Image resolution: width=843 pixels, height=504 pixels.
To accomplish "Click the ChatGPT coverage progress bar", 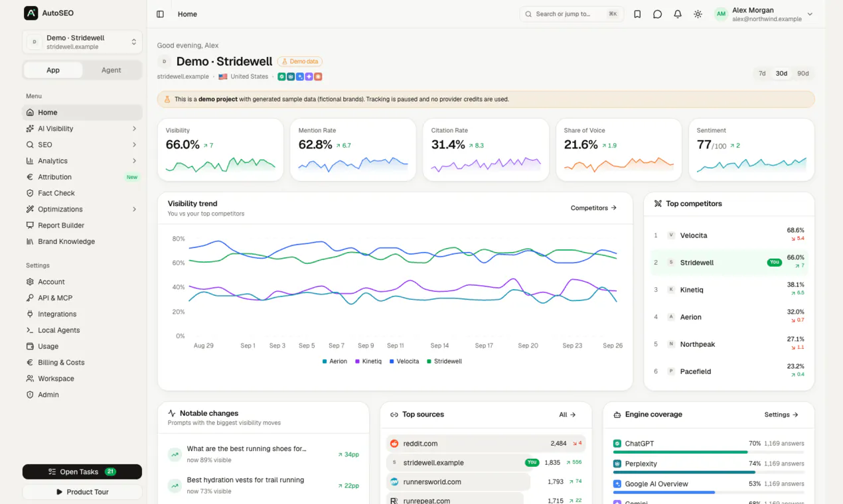I will (x=708, y=452).
